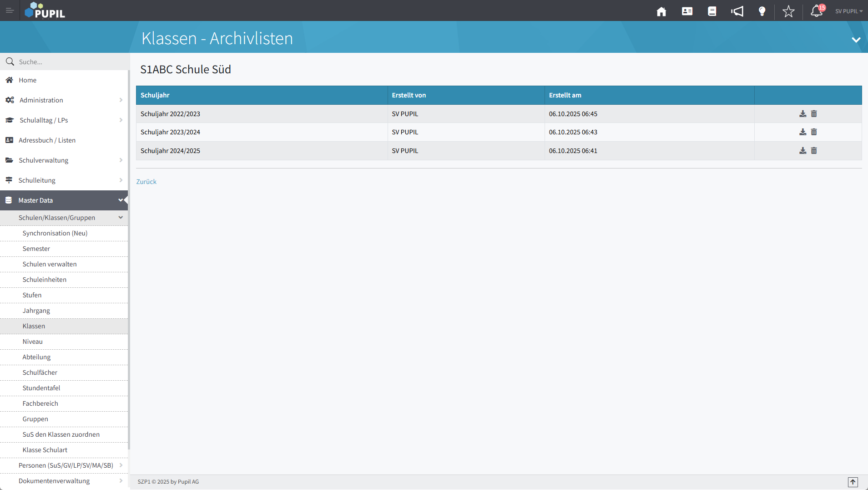Delete archive for Schuljahr 2022/2023

click(x=814, y=114)
